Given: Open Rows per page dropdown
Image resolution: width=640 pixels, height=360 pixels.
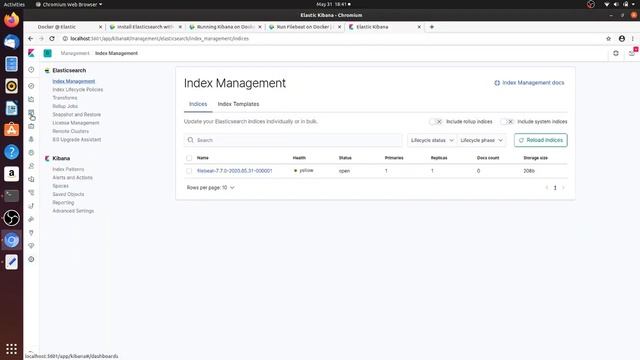Looking at the screenshot, I should point(211,188).
